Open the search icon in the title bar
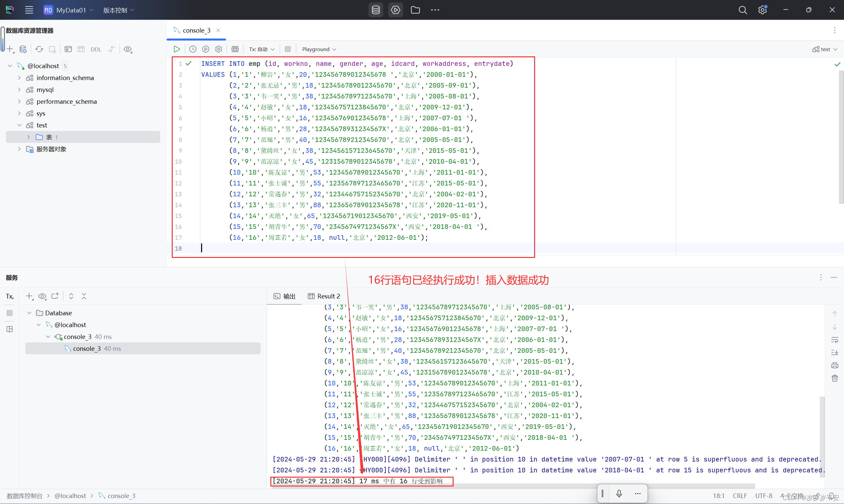This screenshot has width=844, height=504. pos(742,10)
